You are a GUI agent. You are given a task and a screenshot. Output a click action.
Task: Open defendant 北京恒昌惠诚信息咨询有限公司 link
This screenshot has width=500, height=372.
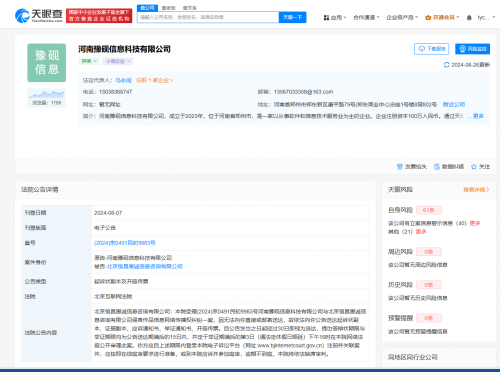point(145,266)
